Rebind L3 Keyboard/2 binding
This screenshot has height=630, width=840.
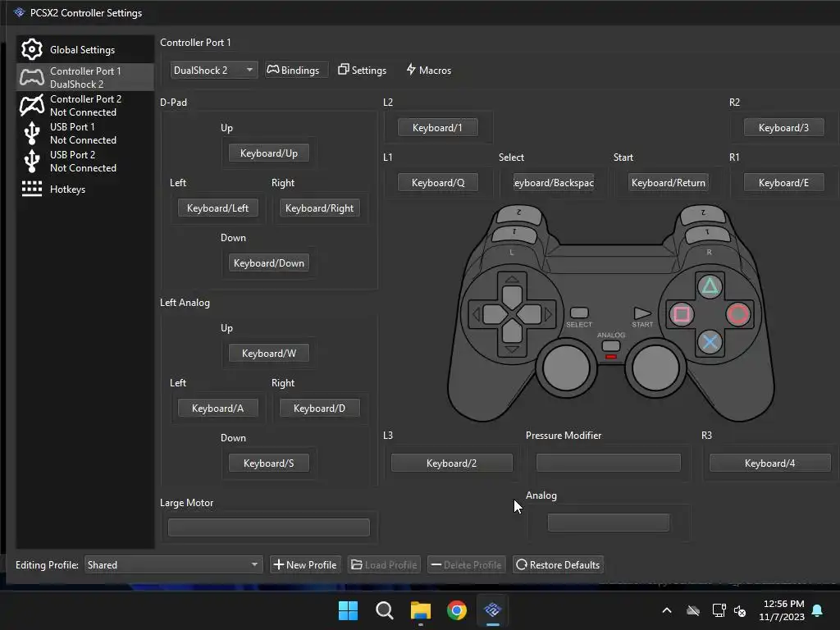[452, 463]
